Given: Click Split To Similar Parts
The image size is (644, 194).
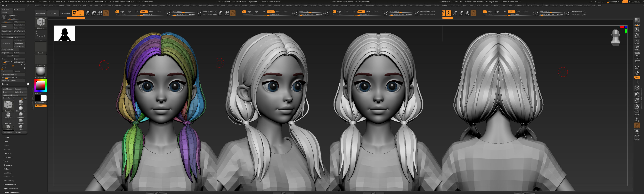Looking at the screenshot, I should 13,37.
